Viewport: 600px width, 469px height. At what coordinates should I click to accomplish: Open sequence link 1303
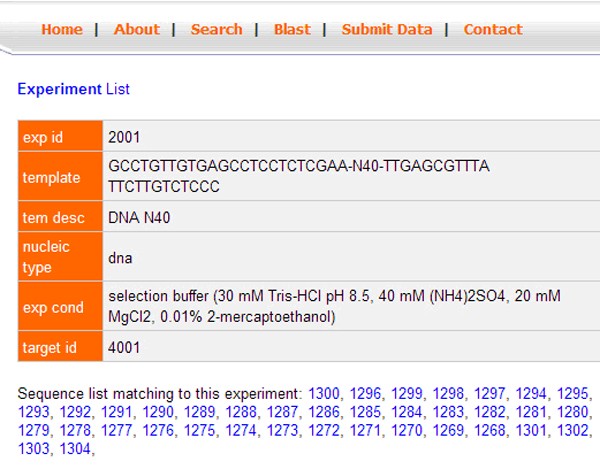coord(34,450)
